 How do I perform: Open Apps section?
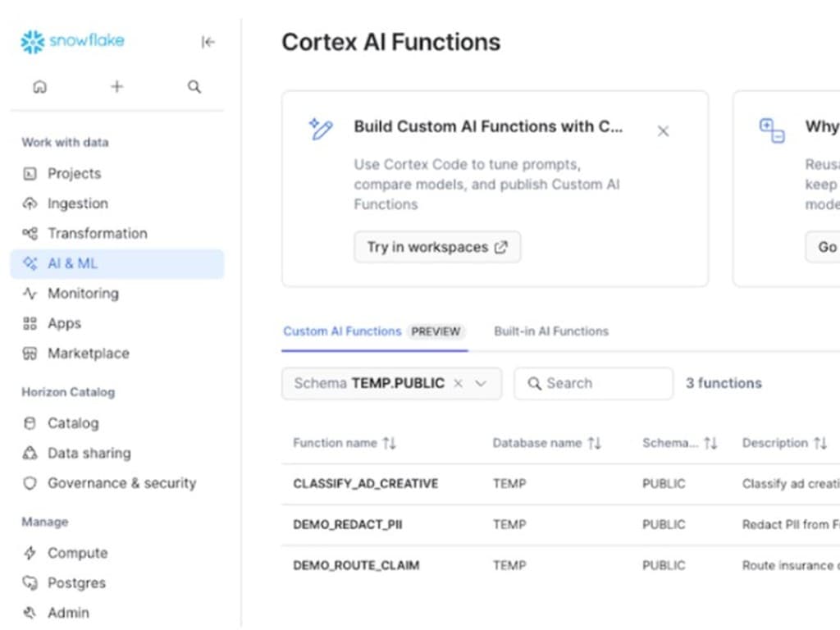click(x=116, y=323)
